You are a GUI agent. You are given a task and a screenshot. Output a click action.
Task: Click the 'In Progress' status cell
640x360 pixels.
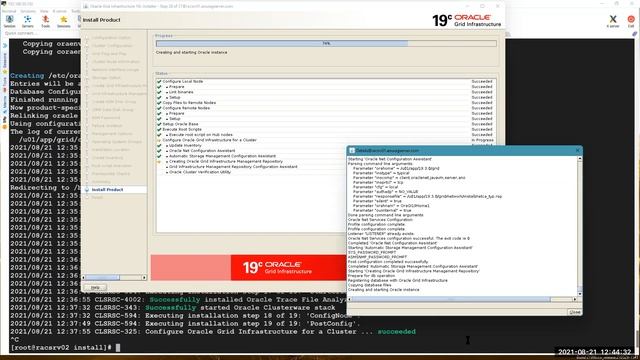482,140
